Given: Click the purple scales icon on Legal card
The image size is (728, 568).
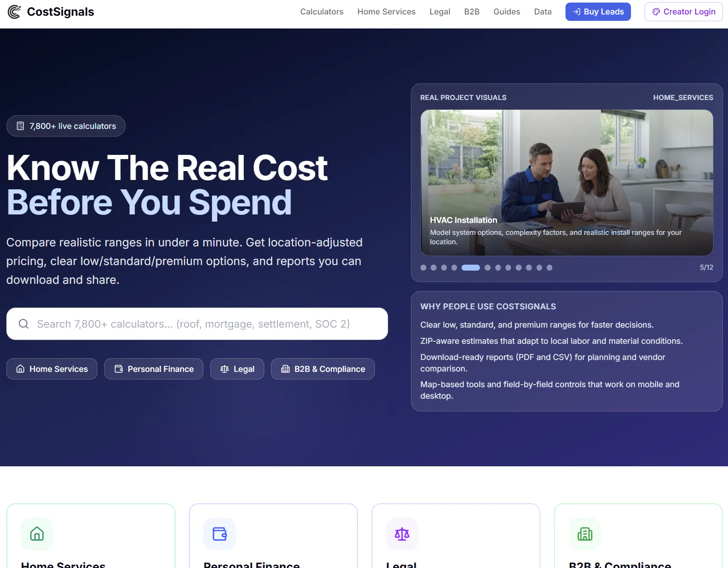Looking at the screenshot, I should coord(402,534).
